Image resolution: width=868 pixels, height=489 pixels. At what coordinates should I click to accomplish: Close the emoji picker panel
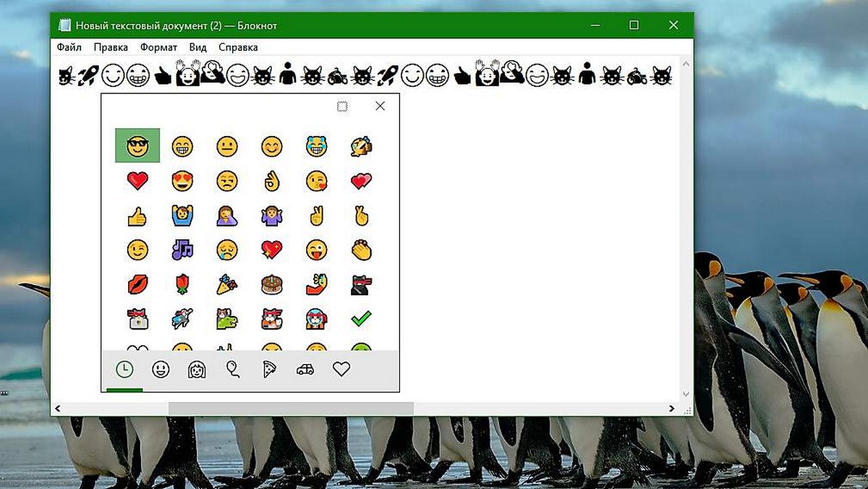coord(380,106)
